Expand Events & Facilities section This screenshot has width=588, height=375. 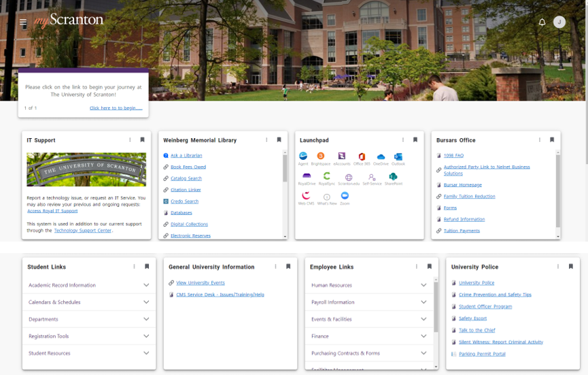[369, 319]
